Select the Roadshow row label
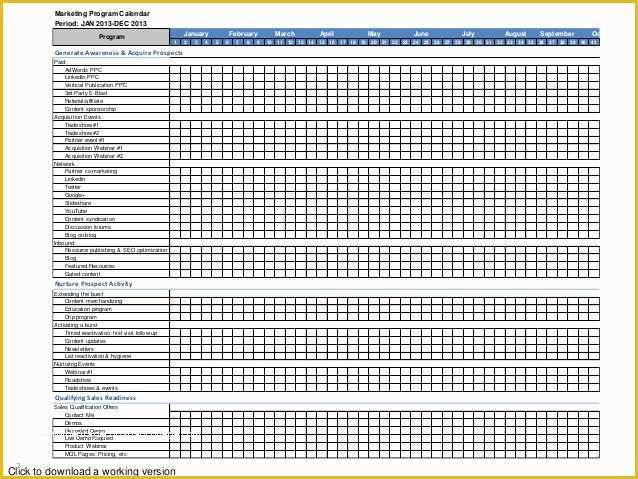 coord(78,380)
